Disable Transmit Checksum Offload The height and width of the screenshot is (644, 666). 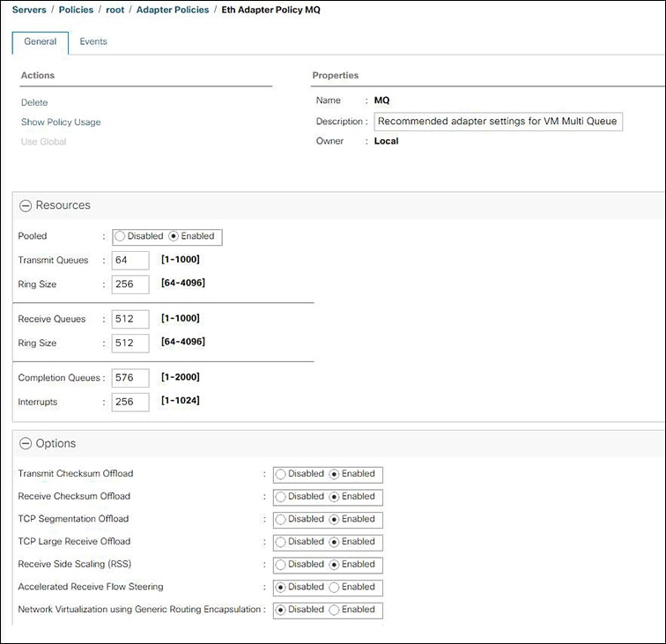280,474
